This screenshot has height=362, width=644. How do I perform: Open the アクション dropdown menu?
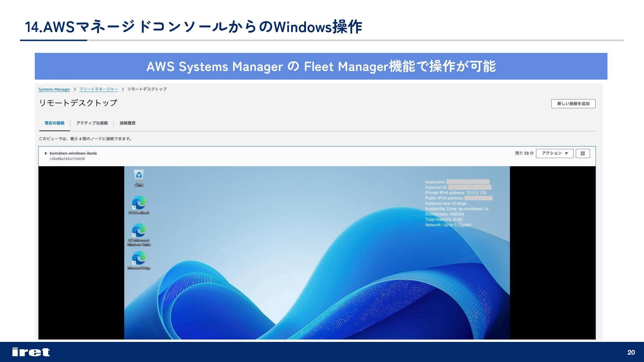(x=554, y=154)
